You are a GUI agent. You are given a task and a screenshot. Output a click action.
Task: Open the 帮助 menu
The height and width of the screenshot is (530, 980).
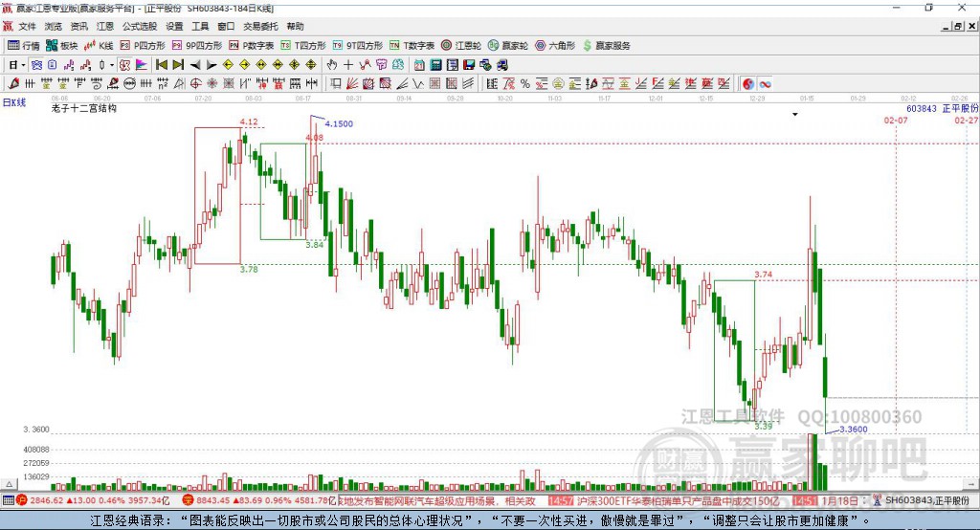click(x=295, y=26)
